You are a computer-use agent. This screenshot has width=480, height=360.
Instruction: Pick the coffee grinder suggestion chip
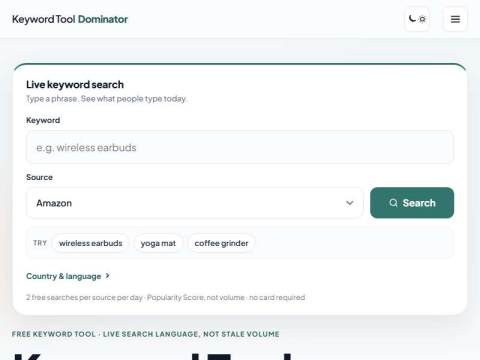click(221, 243)
